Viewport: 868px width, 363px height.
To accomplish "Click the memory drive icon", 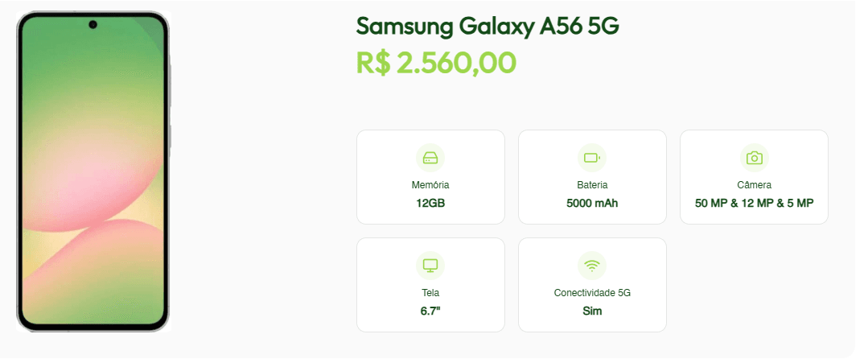I will pyautogui.click(x=430, y=158).
